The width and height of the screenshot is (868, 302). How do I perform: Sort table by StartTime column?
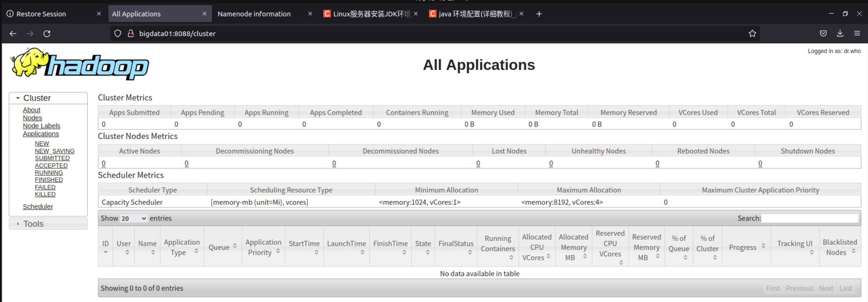coord(304,247)
